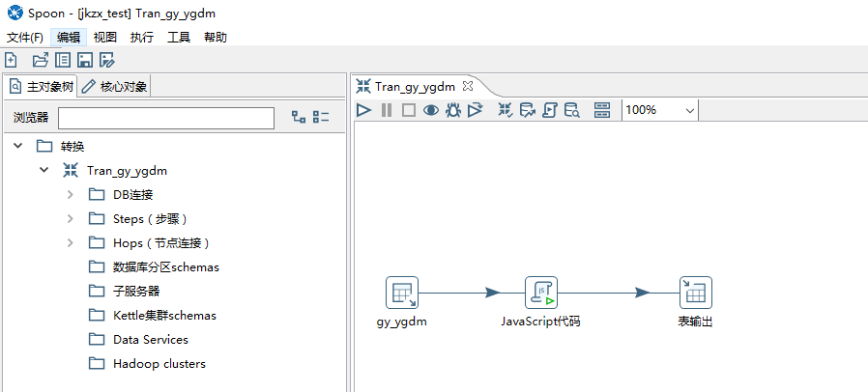Open the 执行 menu
This screenshot has width=868, height=392.
point(142,38)
